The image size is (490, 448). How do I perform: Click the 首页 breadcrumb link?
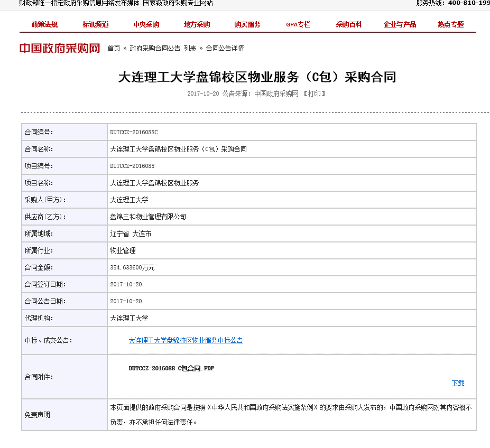click(114, 48)
